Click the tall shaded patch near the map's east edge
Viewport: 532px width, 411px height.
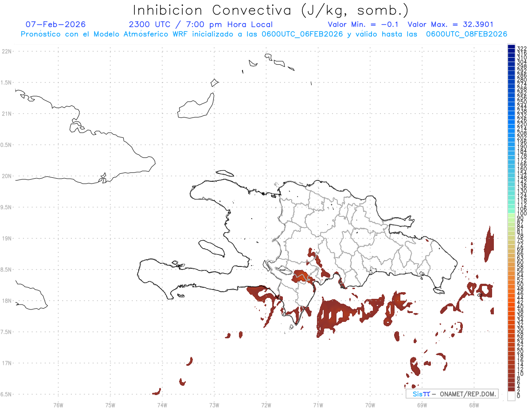click(x=489, y=246)
